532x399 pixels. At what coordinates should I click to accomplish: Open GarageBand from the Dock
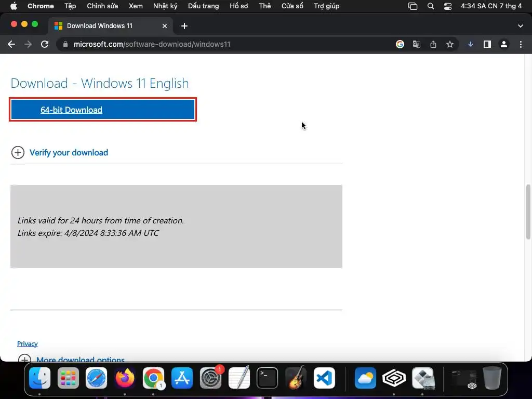coord(296,378)
